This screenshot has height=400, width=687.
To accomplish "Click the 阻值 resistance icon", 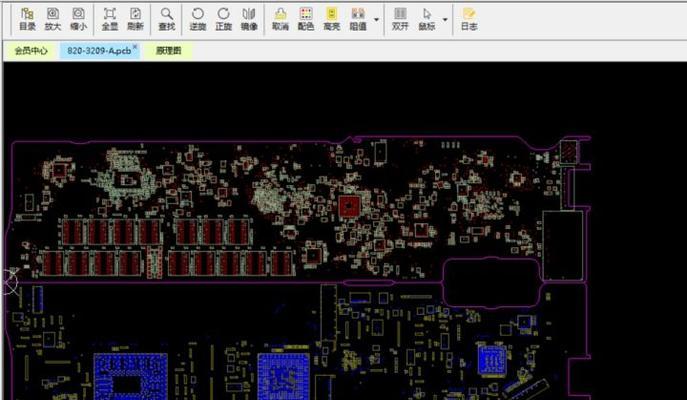I will pyautogui.click(x=358, y=19).
